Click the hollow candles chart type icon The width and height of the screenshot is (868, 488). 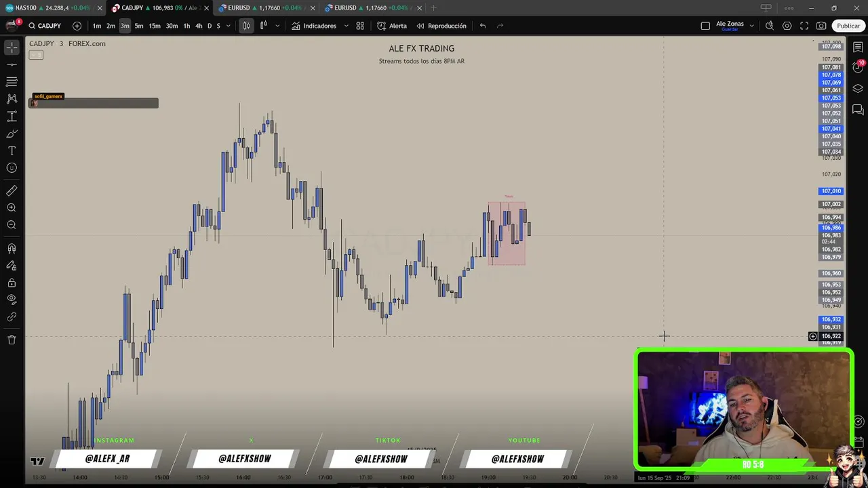click(263, 26)
